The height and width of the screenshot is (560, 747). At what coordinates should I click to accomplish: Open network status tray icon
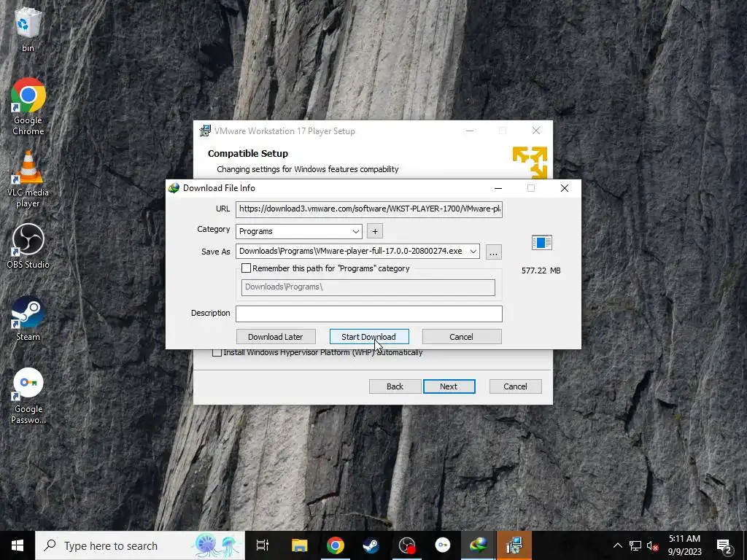[x=635, y=545]
